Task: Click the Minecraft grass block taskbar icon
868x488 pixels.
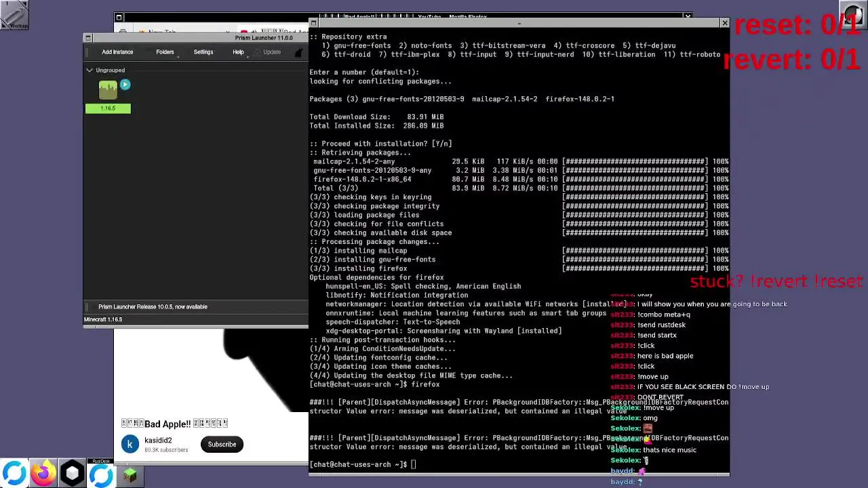Action: coord(130,475)
